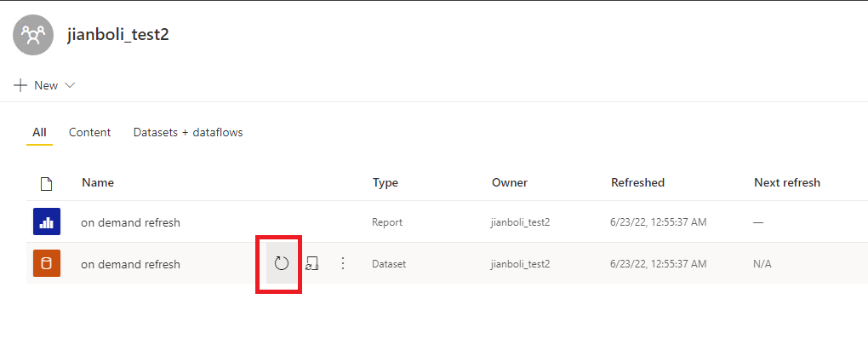Switch to the Content tab
868x345 pixels.
tap(89, 133)
